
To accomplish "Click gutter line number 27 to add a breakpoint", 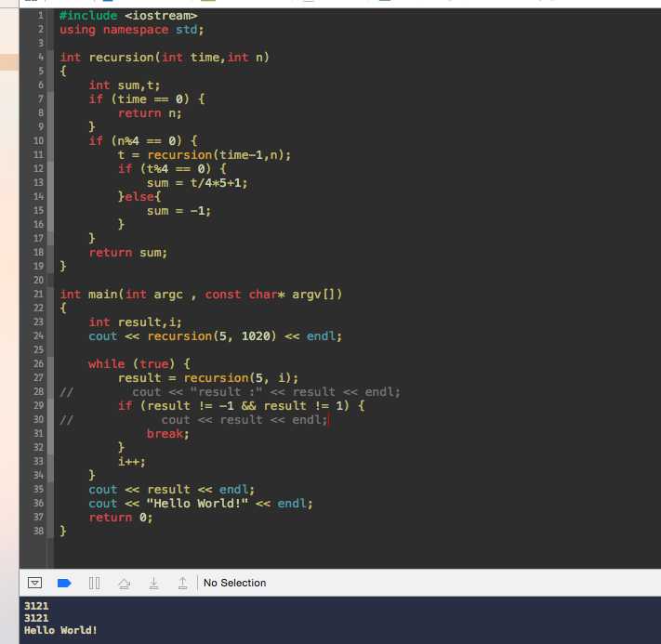I will click(38, 377).
